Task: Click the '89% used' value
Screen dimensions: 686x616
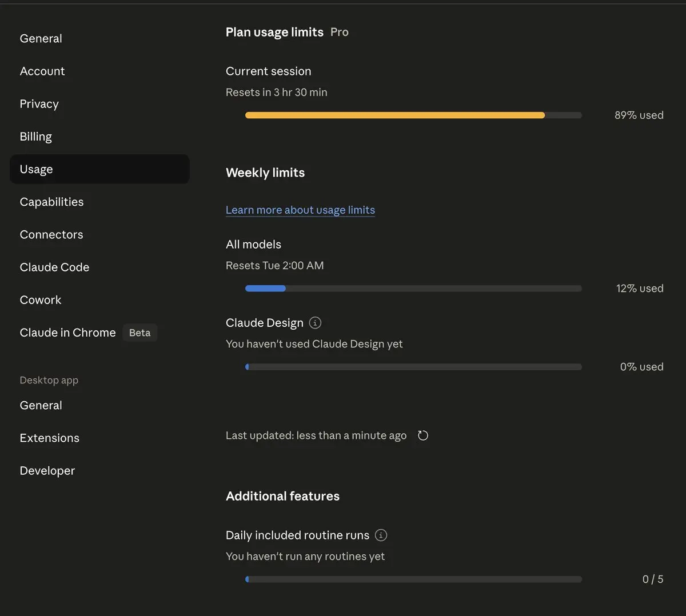Action: (639, 115)
